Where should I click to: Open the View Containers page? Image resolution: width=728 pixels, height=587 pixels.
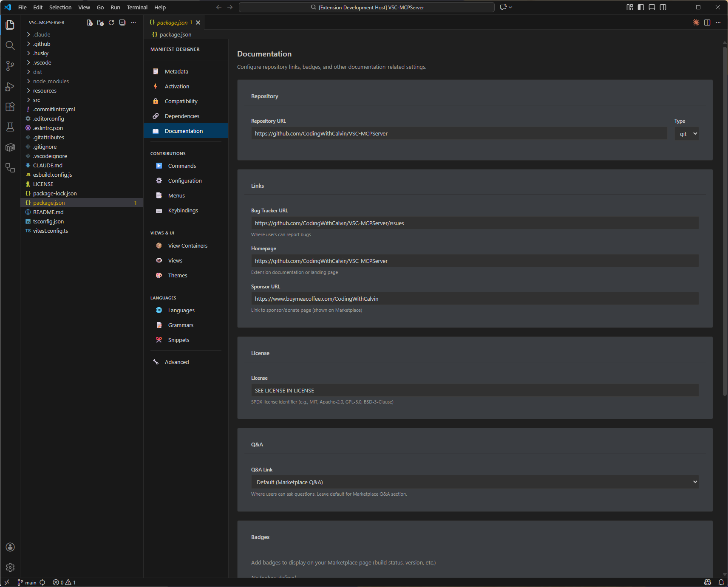click(x=186, y=246)
